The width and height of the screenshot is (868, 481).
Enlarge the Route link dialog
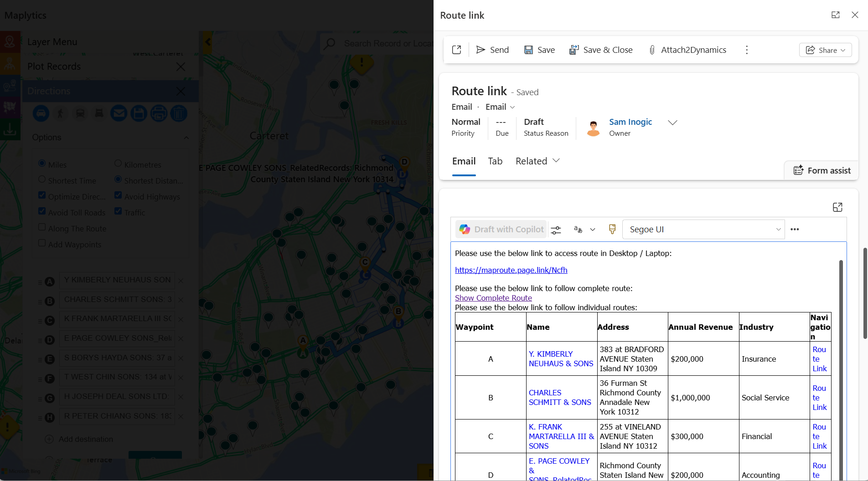pyautogui.click(x=836, y=15)
